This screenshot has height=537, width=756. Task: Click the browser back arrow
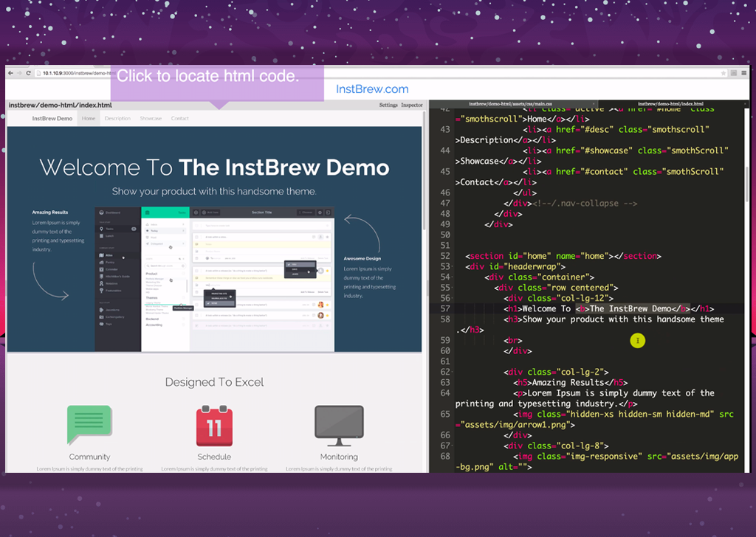point(10,73)
